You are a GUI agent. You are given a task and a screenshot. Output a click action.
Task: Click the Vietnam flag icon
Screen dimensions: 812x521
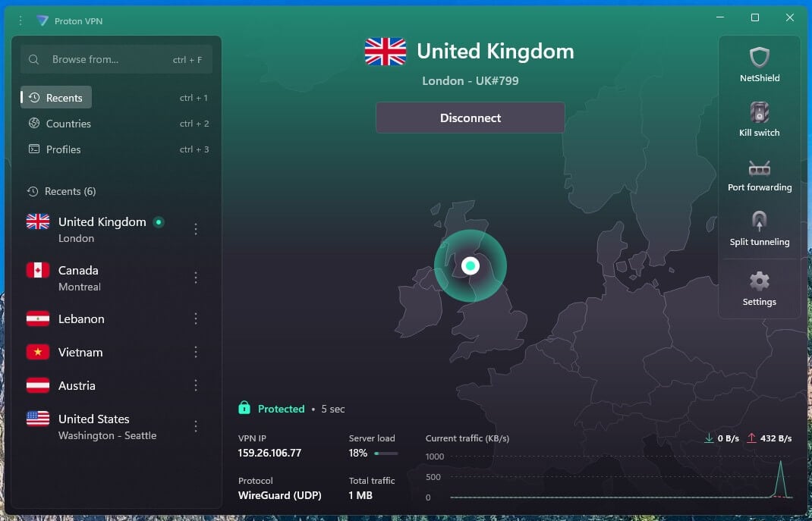pyautogui.click(x=38, y=352)
